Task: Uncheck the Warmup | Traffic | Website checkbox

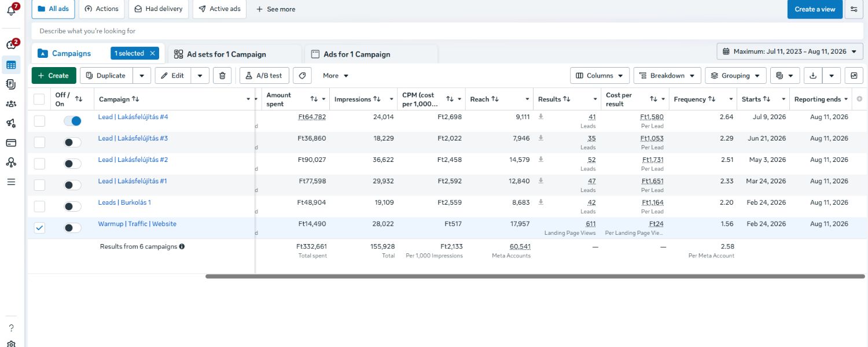Action: point(39,228)
